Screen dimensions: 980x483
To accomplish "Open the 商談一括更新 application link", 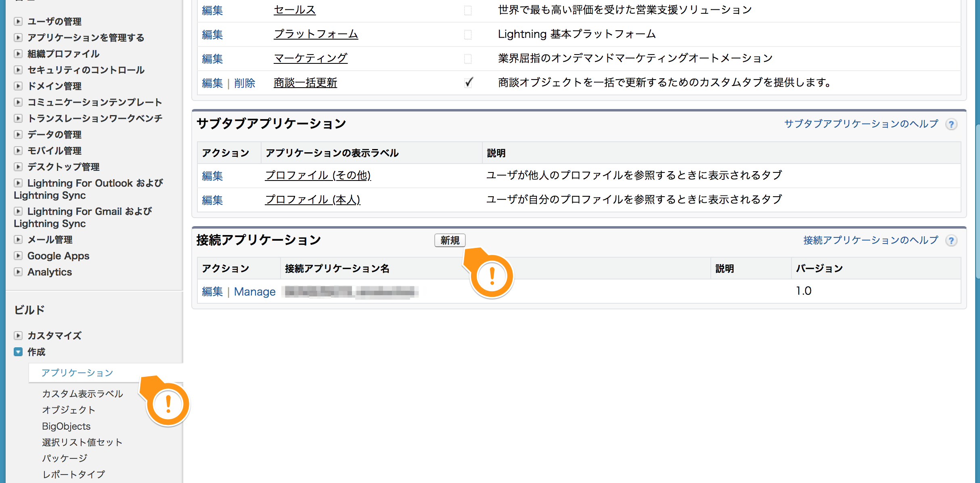I will point(305,82).
